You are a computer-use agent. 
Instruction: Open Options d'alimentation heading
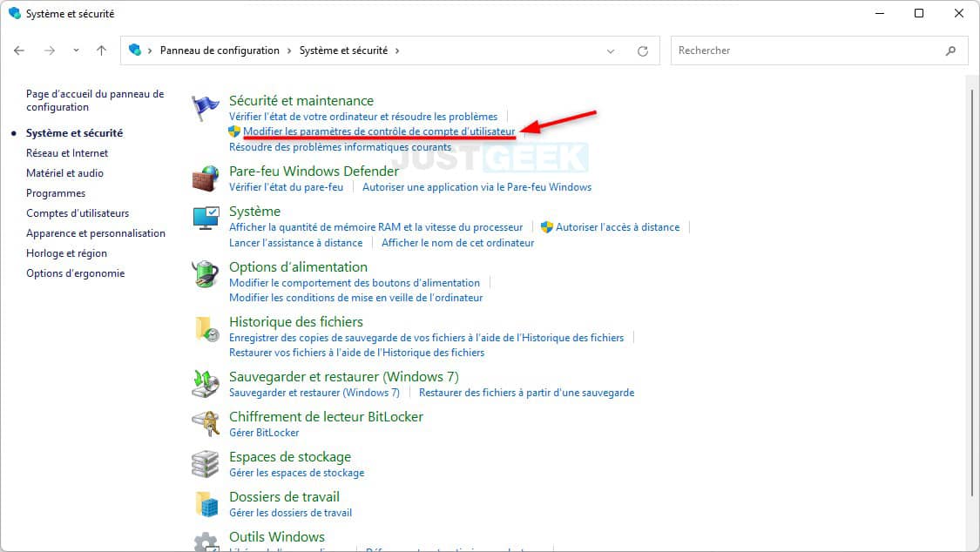point(298,266)
